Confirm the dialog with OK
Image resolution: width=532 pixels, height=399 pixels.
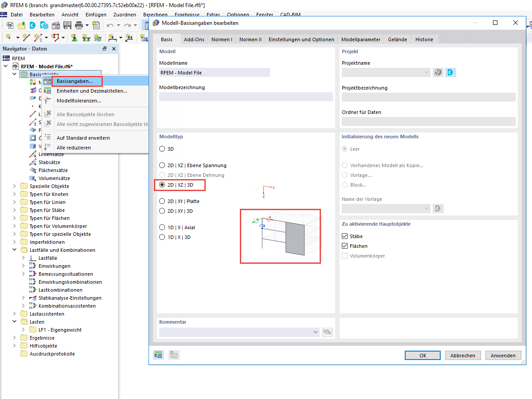tap(422, 355)
